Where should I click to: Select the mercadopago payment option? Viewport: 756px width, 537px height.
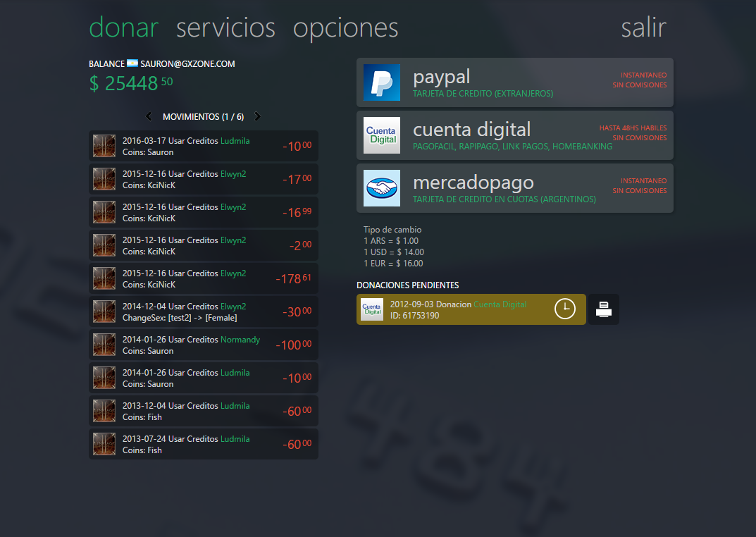(515, 188)
